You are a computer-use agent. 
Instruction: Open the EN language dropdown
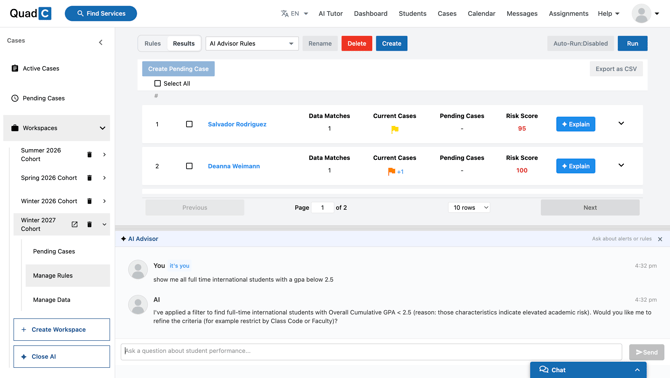tap(300, 14)
